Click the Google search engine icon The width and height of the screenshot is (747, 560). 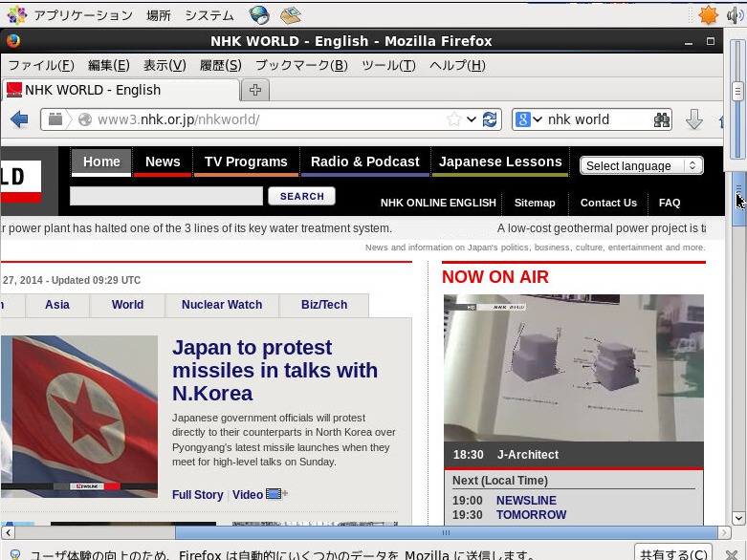(522, 118)
